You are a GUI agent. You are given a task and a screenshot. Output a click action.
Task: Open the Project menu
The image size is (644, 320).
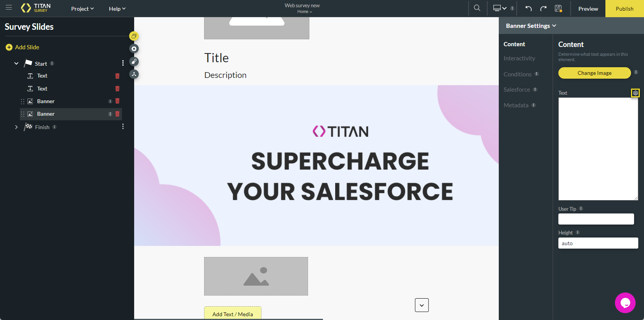pyautogui.click(x=82, y=9)
